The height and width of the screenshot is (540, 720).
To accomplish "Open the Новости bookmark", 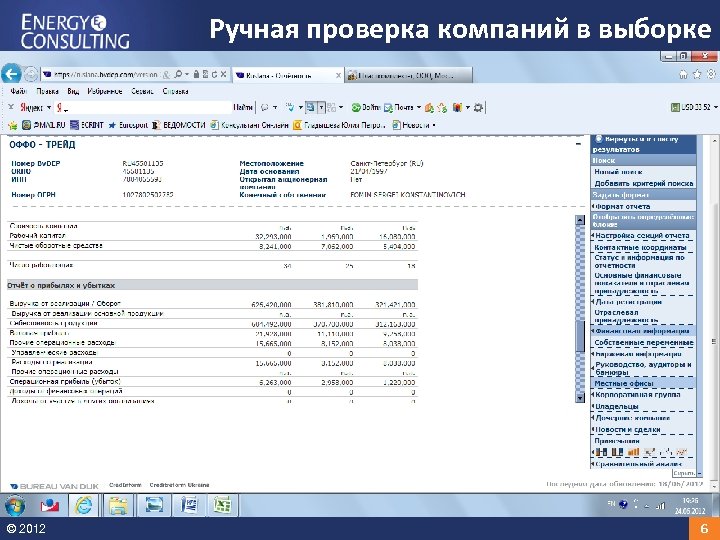I will pyautogui.click(x=411, y=125).
